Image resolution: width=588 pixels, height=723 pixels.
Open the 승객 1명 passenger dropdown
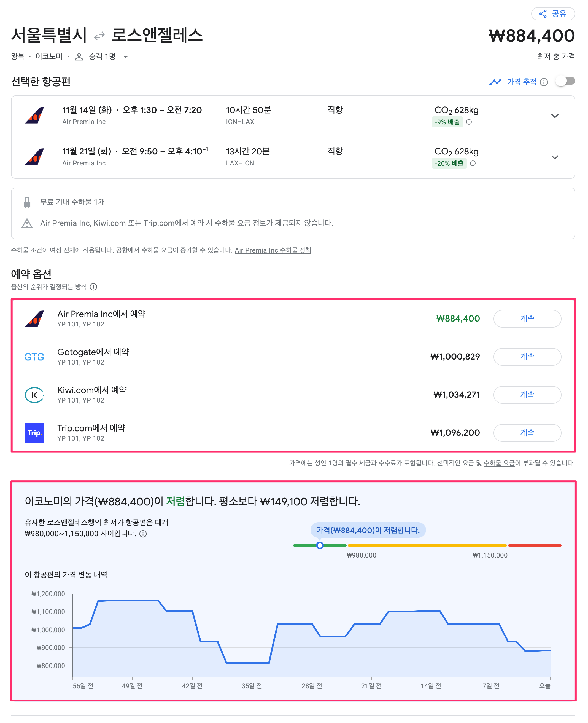[126, 57]
